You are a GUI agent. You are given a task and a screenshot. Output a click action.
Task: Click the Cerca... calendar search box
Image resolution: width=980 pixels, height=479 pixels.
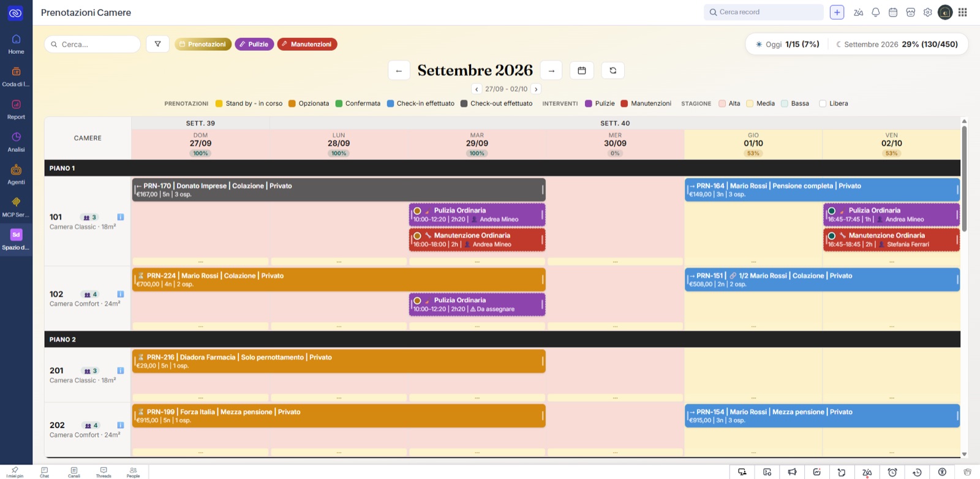pos(92,44)
